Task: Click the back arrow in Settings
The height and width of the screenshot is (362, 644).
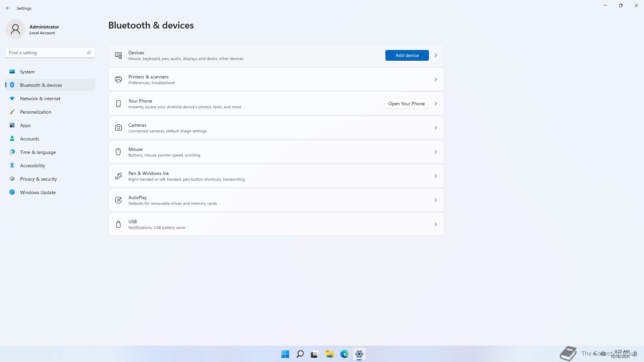Action: [8, 8]
